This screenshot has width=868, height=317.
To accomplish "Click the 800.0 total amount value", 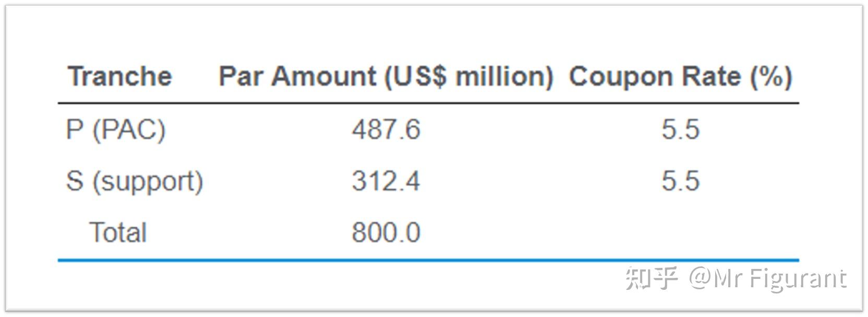I will click(x=386, y=232).
